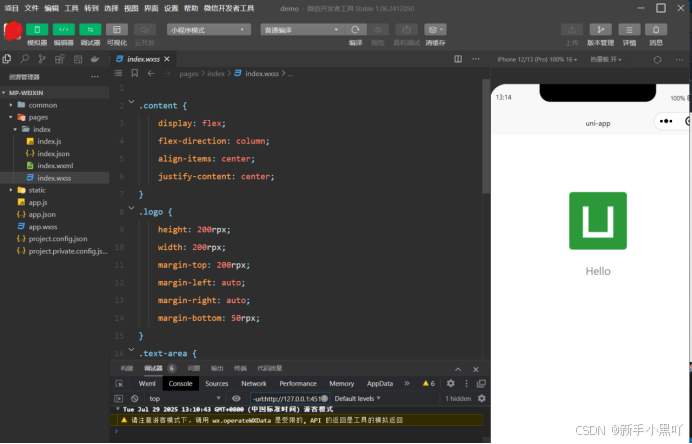Screen dimensions: 692x444
Task: Open the 详情 project details panel
Action: click(x=629, y=30)
